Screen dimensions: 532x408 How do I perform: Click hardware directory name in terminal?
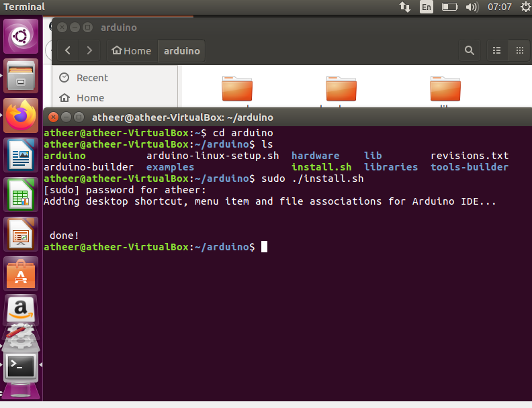[315, 156]
